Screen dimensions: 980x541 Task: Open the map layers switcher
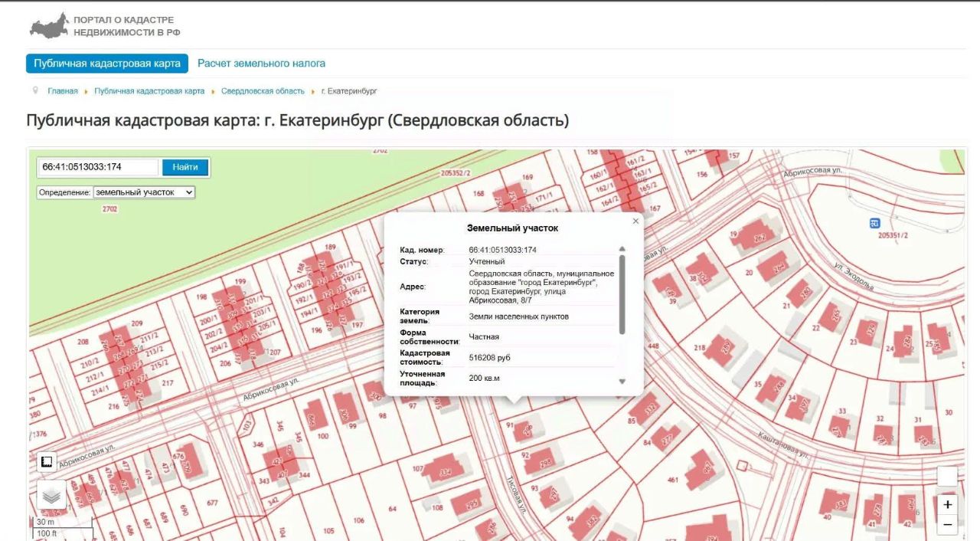51,495
